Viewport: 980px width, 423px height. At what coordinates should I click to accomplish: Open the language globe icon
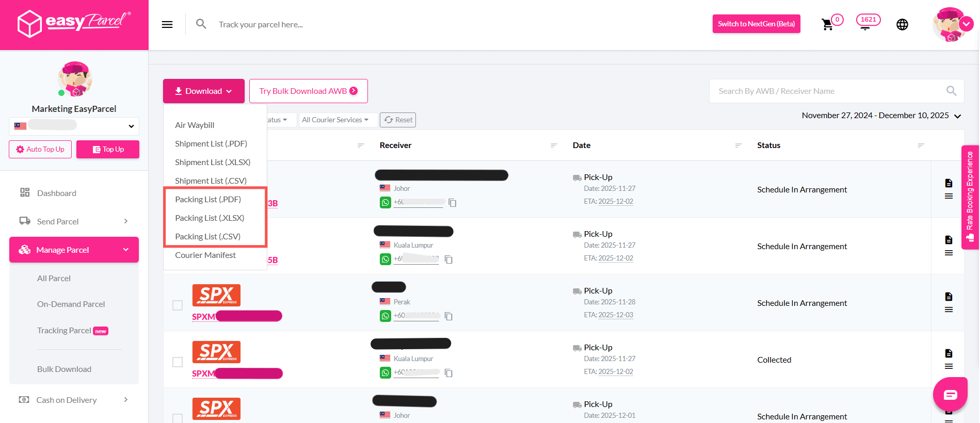(x=902, y=24)
